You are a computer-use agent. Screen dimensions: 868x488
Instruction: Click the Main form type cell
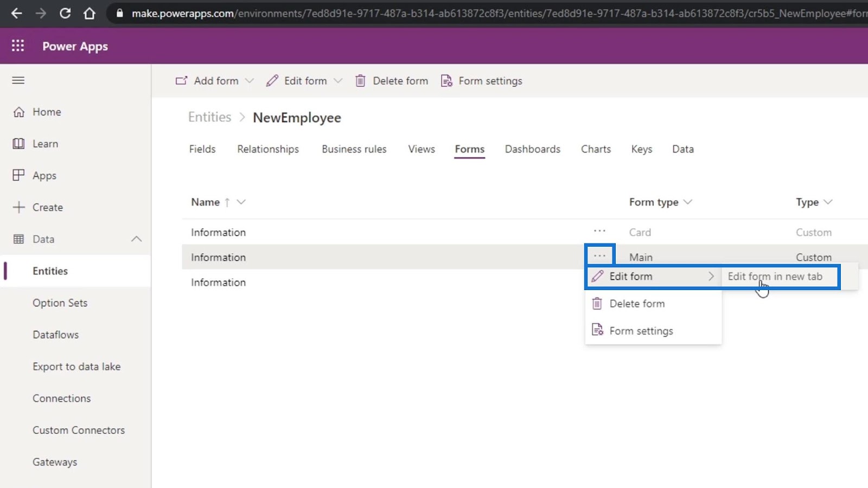[641, 257]
